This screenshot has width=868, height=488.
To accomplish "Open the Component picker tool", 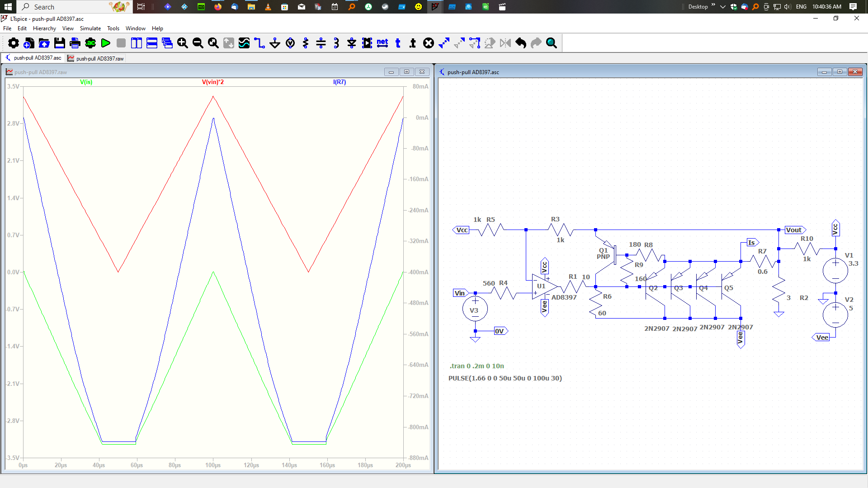I will pyautogui.click(x=367, y=43).
